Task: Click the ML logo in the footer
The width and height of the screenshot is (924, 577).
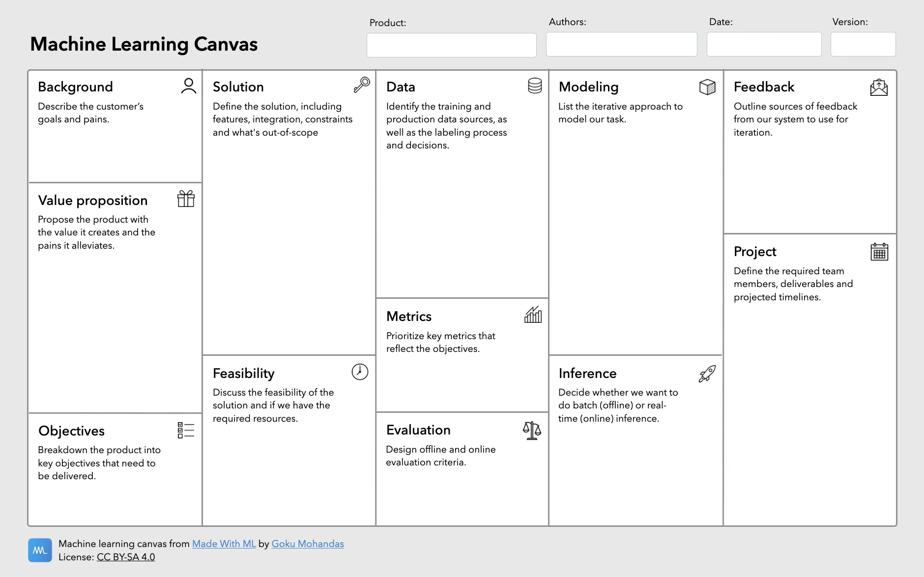Action: [40, 550]
